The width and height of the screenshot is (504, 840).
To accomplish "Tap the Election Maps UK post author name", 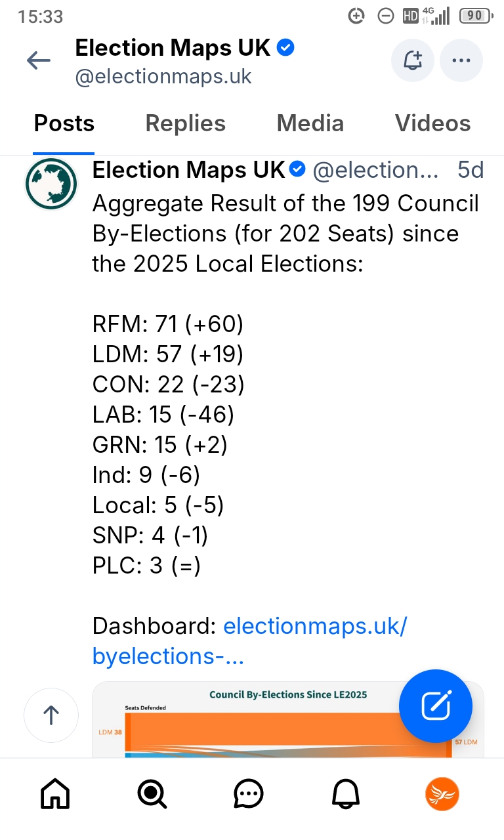I will coord(189,170).
